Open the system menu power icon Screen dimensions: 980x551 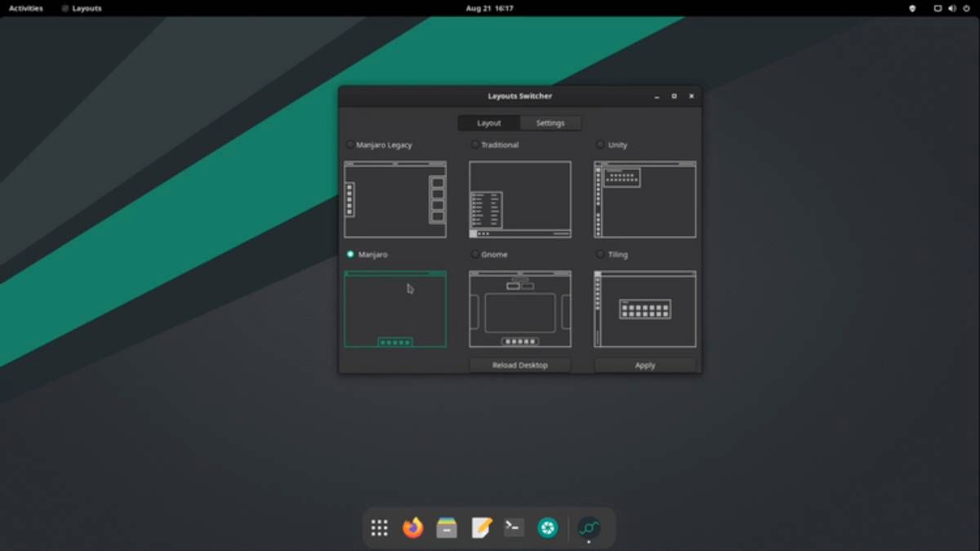pyautogui.click(x=965, y=8)
